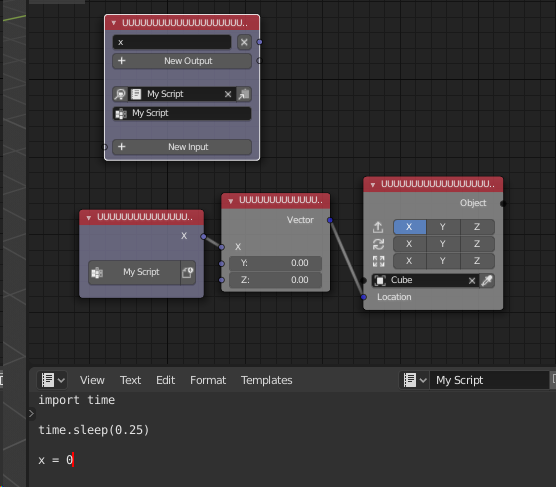Collapse the top script node via its triangle
556x487 pixels.
click(x=114, y=23)
